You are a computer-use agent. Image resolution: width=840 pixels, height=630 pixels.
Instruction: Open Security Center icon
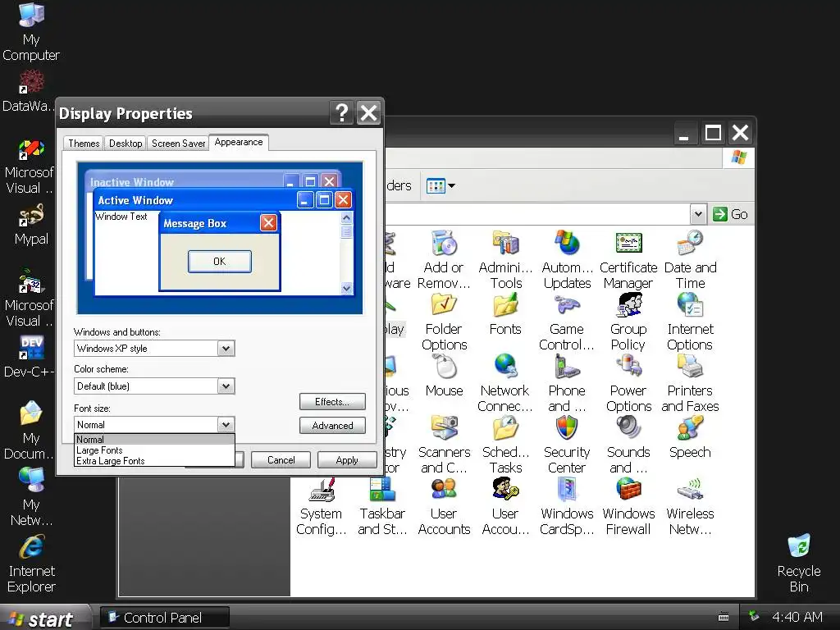567,445
